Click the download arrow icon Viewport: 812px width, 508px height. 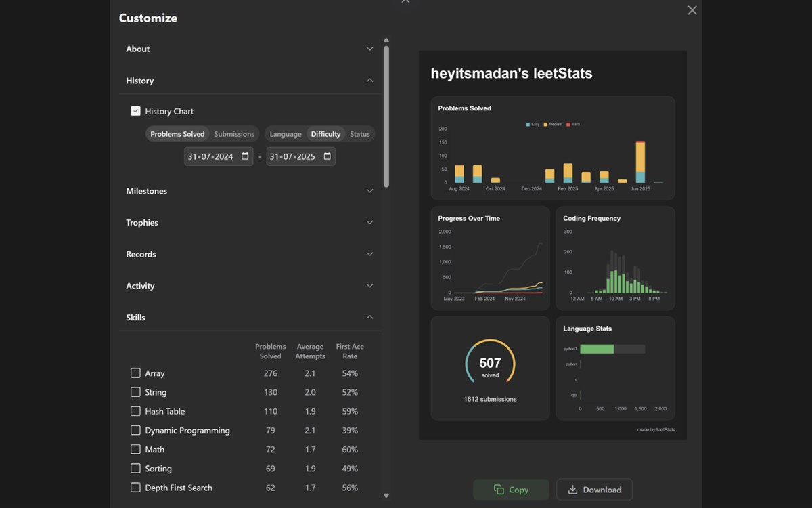point(572,490)
